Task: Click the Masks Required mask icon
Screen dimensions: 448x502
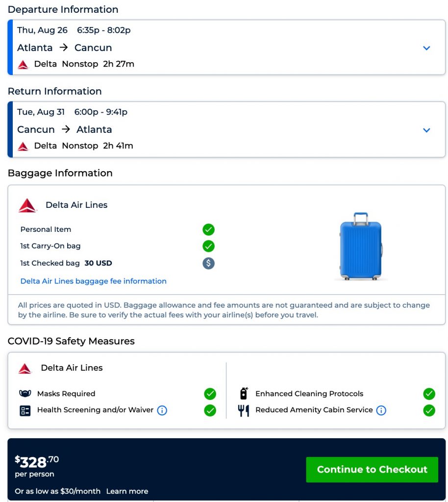Action: click(25, 394)
